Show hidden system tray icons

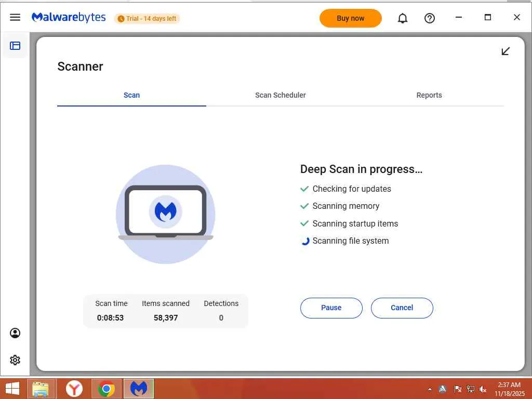(430, 390)
